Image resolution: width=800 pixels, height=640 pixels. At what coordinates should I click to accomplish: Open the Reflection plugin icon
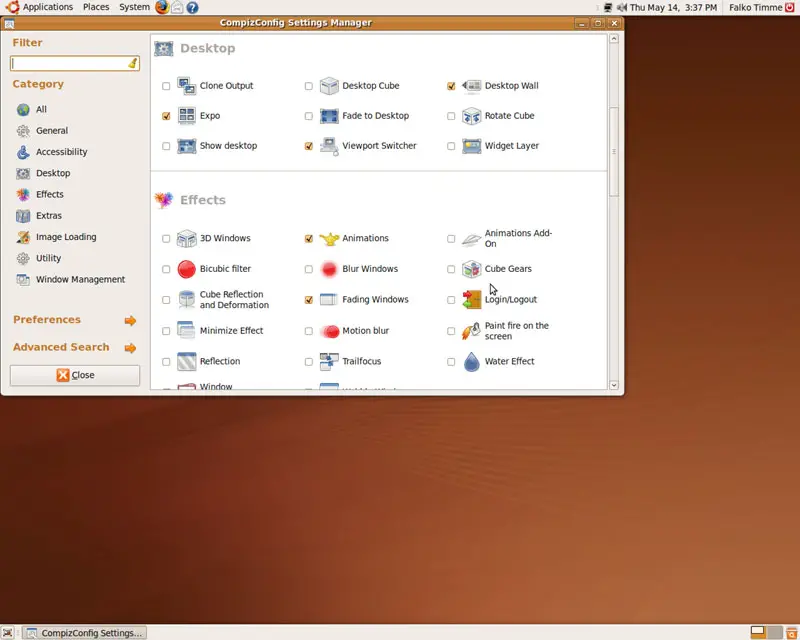[186, 361]
